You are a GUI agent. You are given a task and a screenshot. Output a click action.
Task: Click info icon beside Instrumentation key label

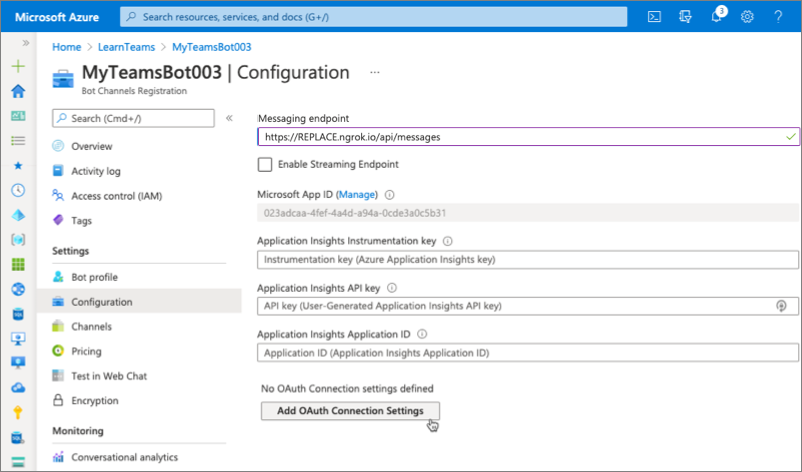coord(448,241)
